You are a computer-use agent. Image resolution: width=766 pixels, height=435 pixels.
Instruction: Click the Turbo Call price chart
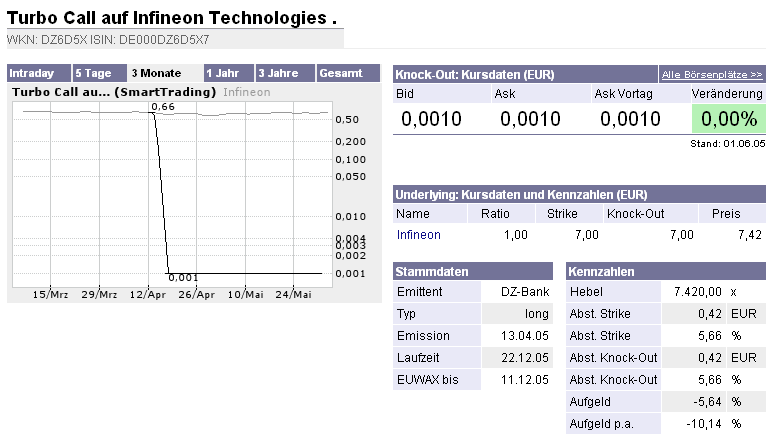[172, 194]
